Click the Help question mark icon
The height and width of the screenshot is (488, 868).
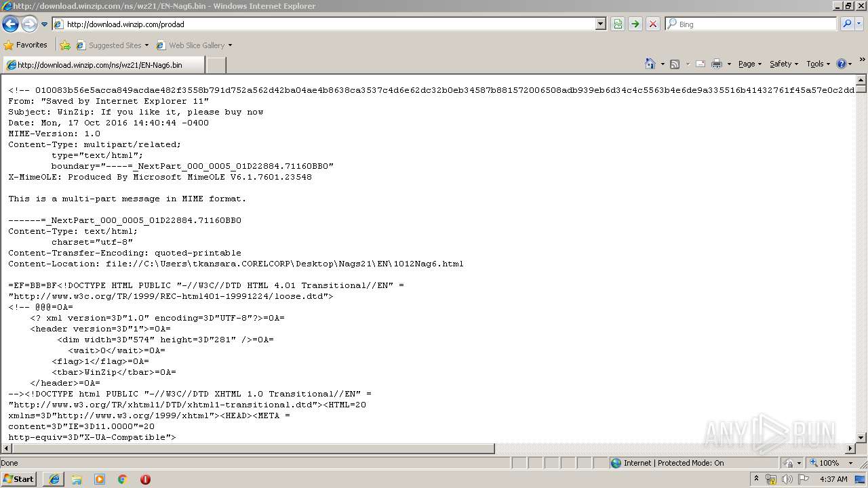[842, 64]
